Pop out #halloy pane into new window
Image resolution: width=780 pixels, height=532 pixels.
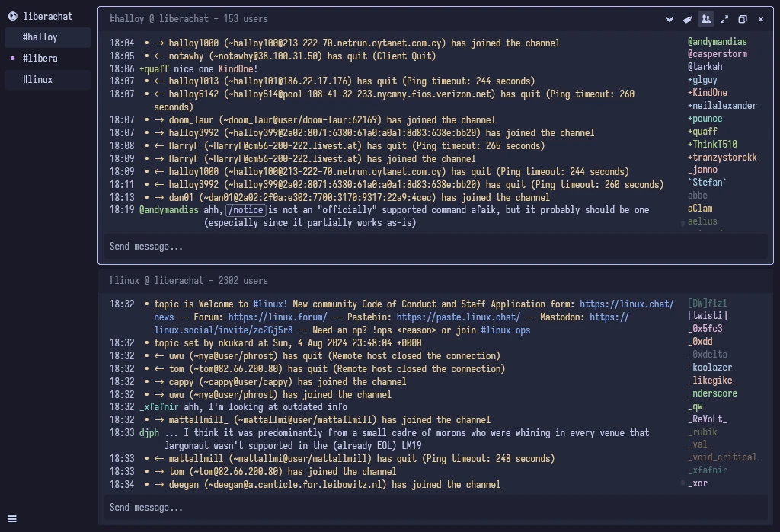[743, 19]
